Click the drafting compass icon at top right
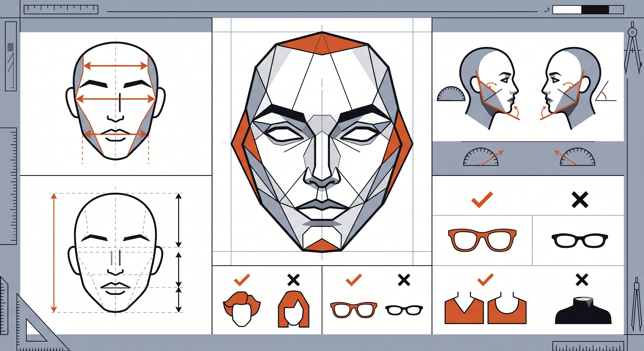The height and width of the screenshot is (351, 644). coord(633,48)
